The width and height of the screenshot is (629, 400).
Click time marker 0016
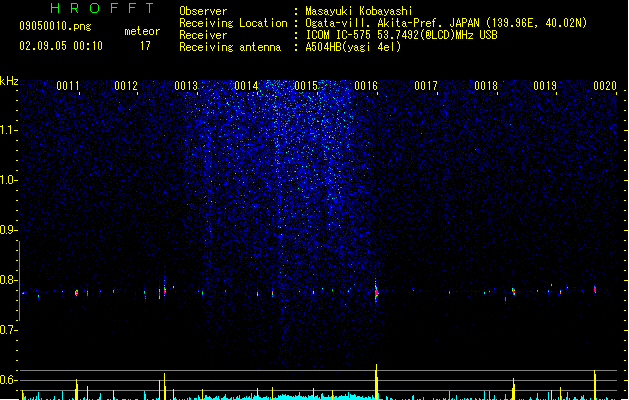click(x=366, y=86)
